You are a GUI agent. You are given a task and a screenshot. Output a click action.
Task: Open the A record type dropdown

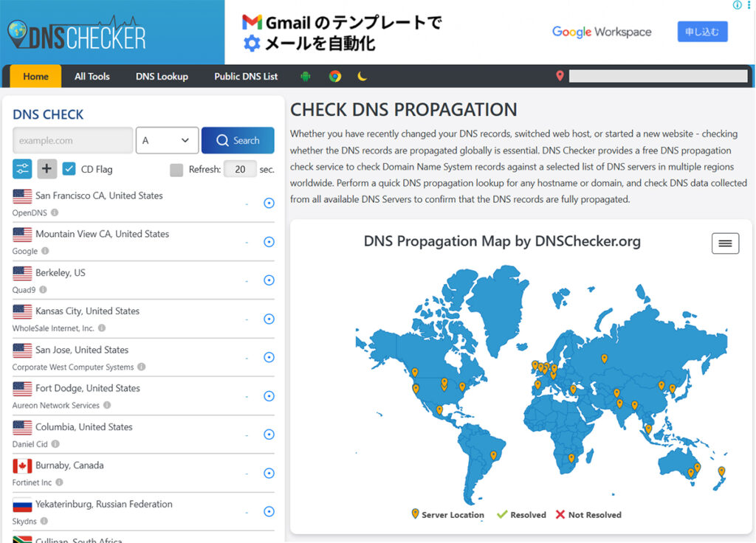coord(167,140)
